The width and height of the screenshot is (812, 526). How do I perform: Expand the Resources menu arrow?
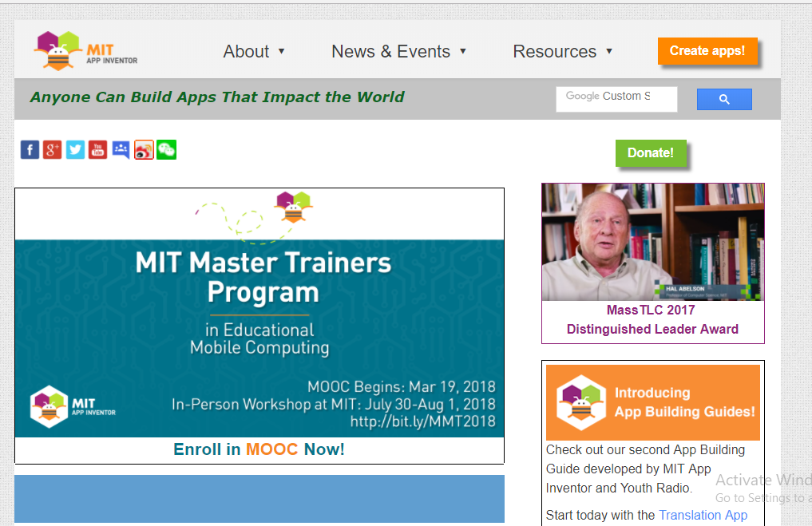tap(609, 51)
